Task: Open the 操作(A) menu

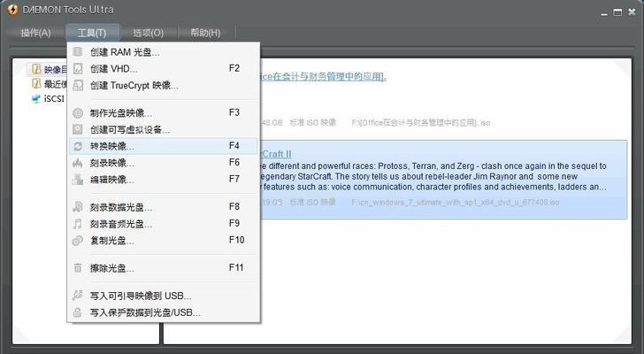Action: 35,33
